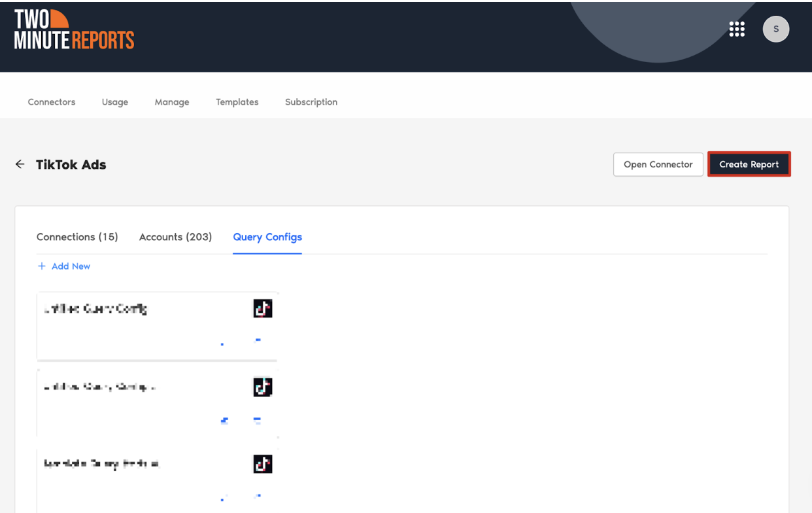
Task: Switch to the Accounts (203) tab
Action: 176,237
